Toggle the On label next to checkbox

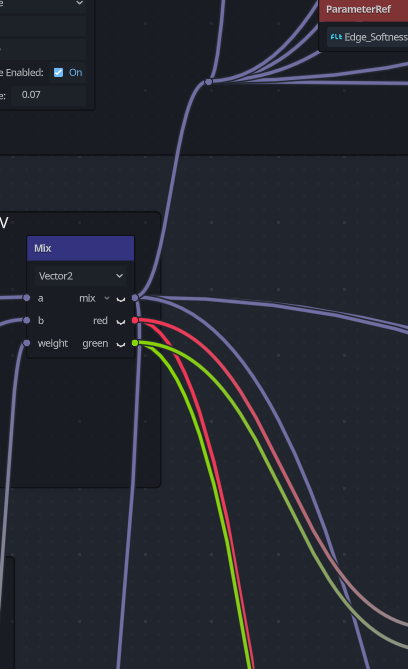pyautogui.click(x=76, y=73)
